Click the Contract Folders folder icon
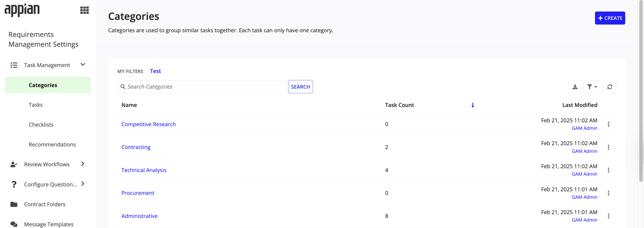Viewport: 644px width, 228px height. [14, 205]
